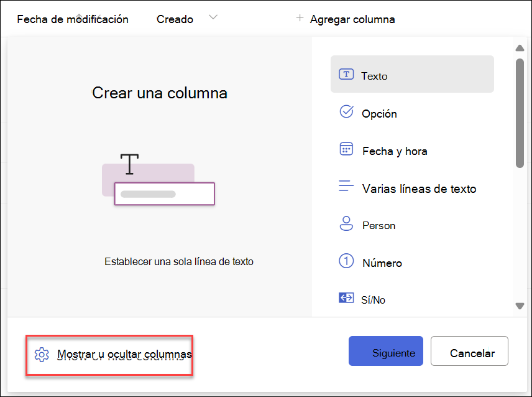Click 'Establecer una sola línea de texto' description

(x=179, y=261)
